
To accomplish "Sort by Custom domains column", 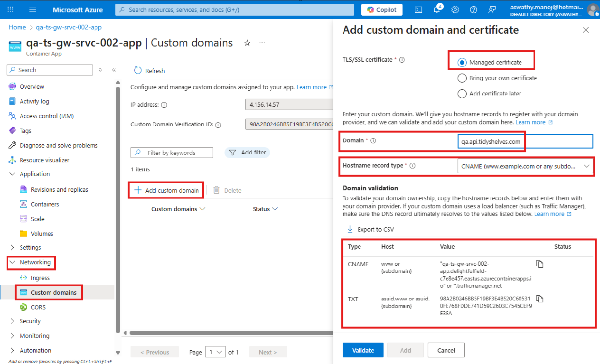I will click(x=178, y=209).
